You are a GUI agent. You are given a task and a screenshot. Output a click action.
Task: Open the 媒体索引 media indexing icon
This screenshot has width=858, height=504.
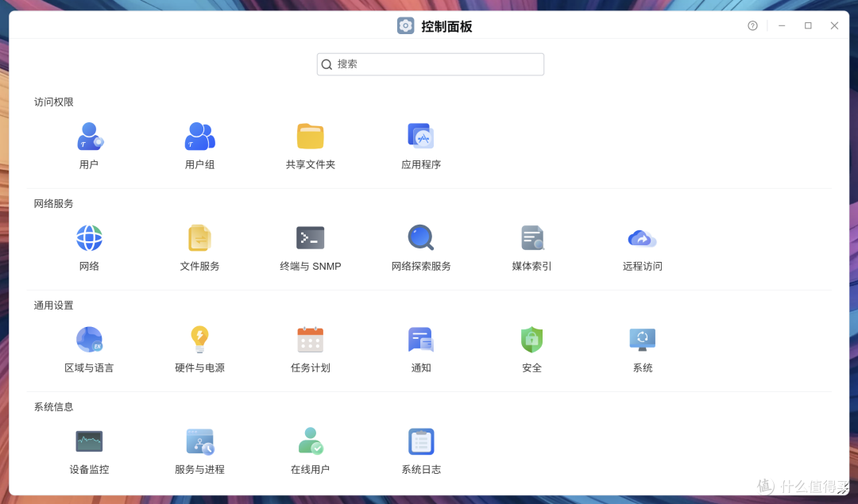(531, 238)
